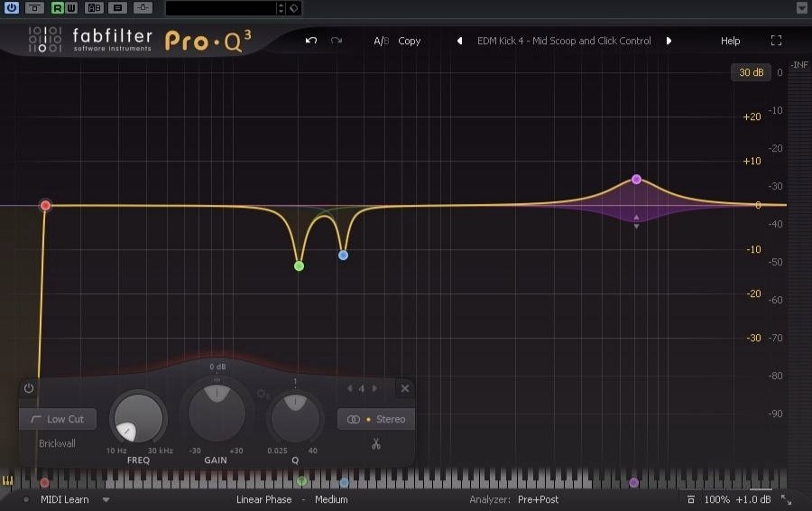Open the Low Cut filter shape menu
Viewport: 812px width, 511px height.
click(58, 419)
